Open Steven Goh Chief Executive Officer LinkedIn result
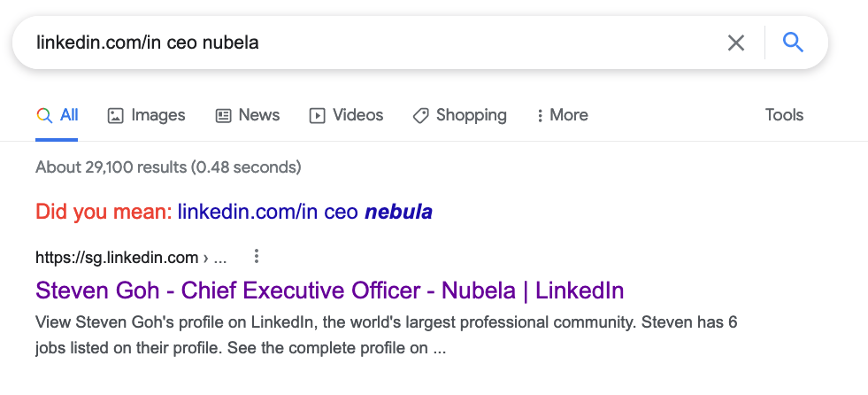 pos(330,290)
